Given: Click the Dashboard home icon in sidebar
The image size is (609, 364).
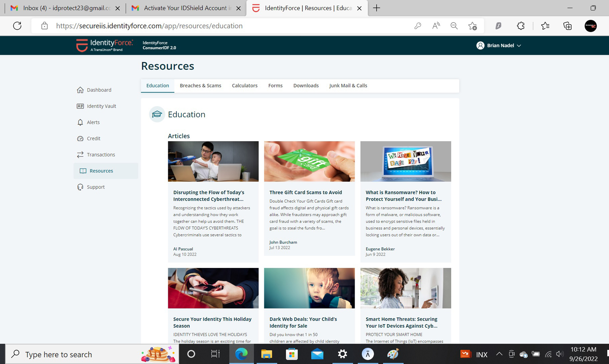Looking at the screenshot, I should [80, 90].
